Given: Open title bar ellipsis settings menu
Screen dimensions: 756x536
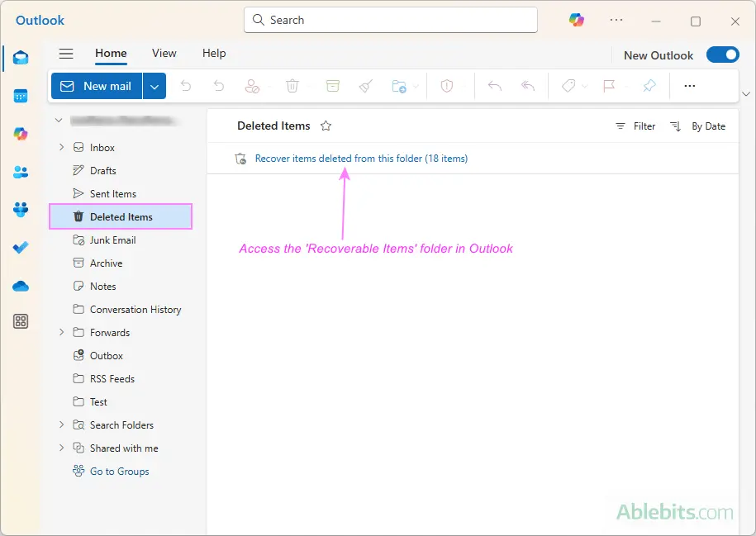Looking at the screenshot, I should [x=616, y=20].
